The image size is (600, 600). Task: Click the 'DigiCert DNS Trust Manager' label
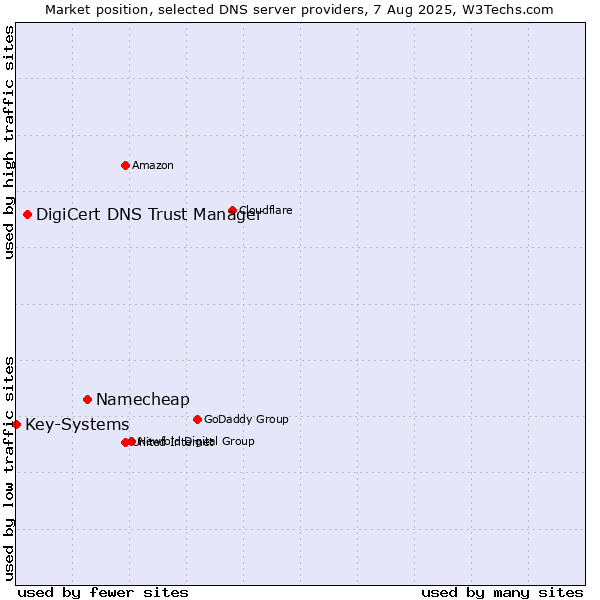[149, 215]
